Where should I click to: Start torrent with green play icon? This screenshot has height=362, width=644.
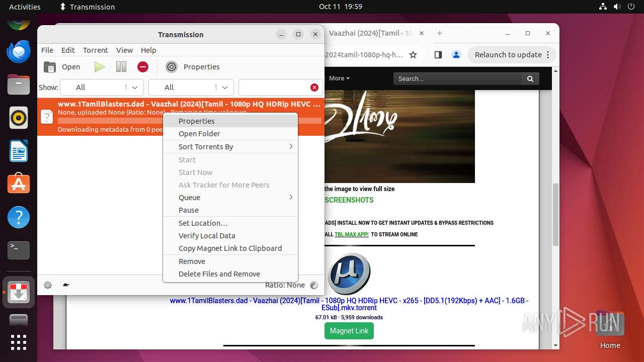(x=100, y=67)
